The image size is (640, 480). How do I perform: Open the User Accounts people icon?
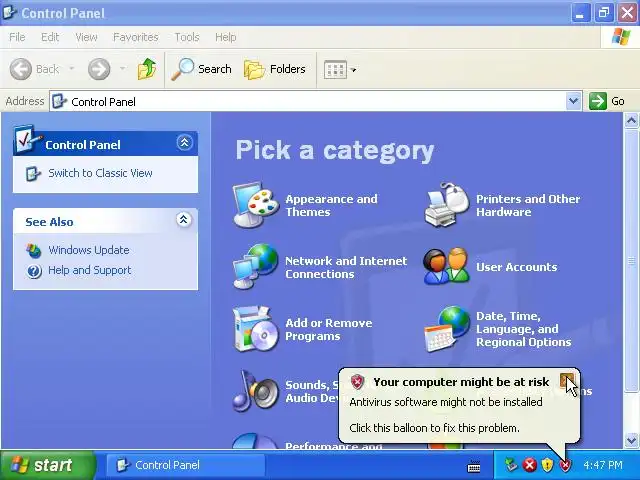click(x=447, y=267)
